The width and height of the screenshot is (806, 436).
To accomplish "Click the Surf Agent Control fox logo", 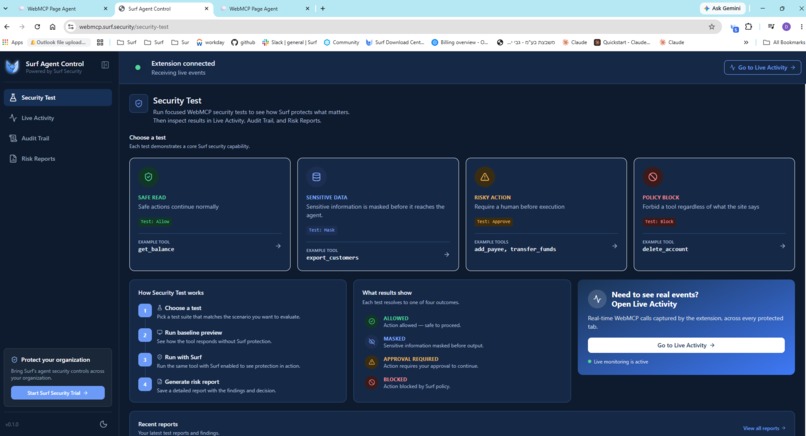I will [x=12, y=67].
